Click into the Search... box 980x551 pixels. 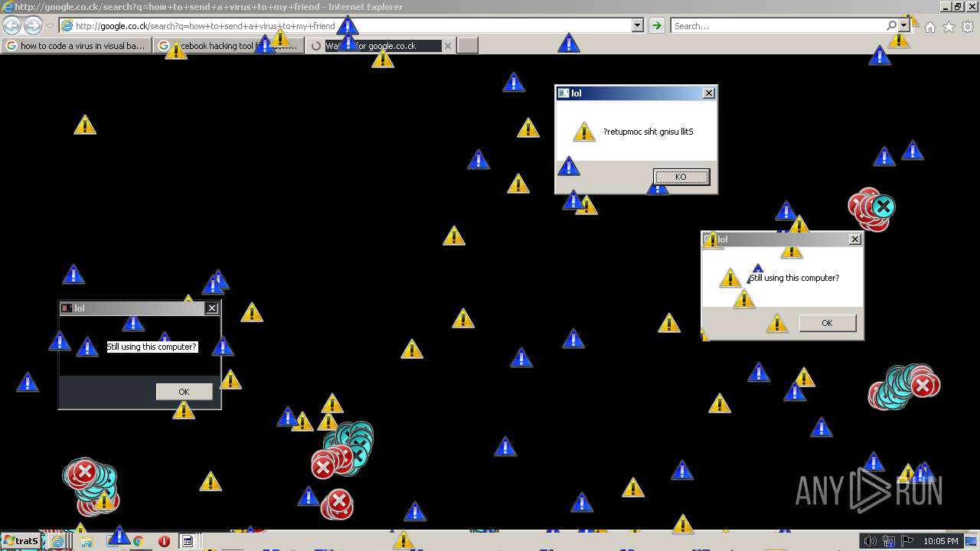[778, 25]
